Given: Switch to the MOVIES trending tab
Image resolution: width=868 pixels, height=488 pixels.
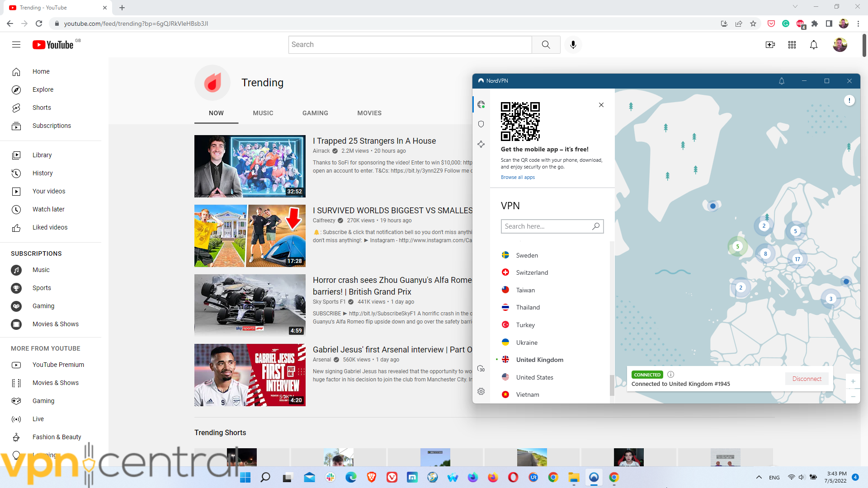Looking at the screenshot, I should [x=369, y=113].
